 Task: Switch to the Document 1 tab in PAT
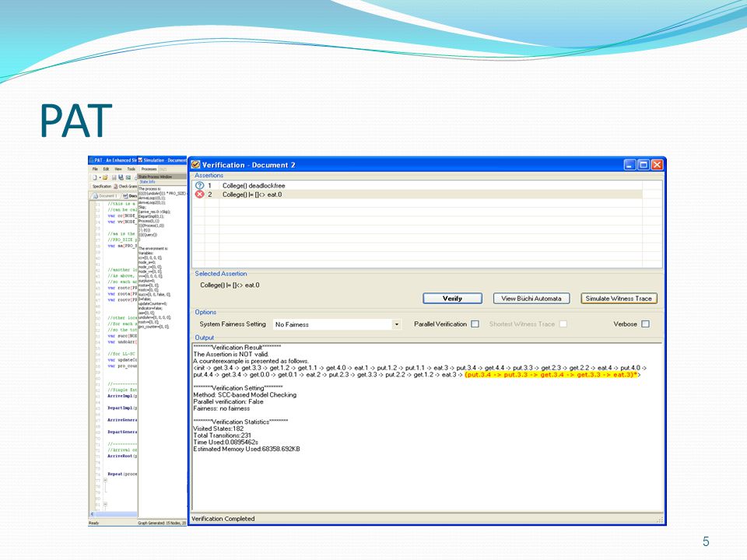[x=106, y=196]
